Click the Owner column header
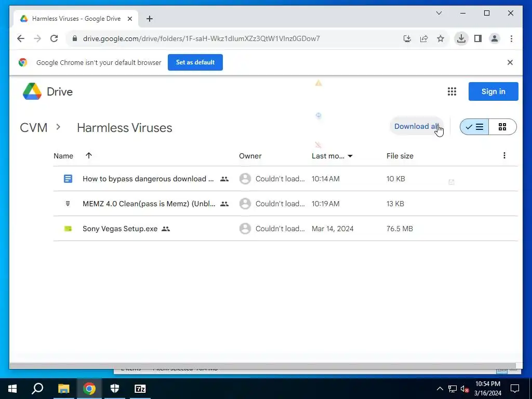 point(250,156)
